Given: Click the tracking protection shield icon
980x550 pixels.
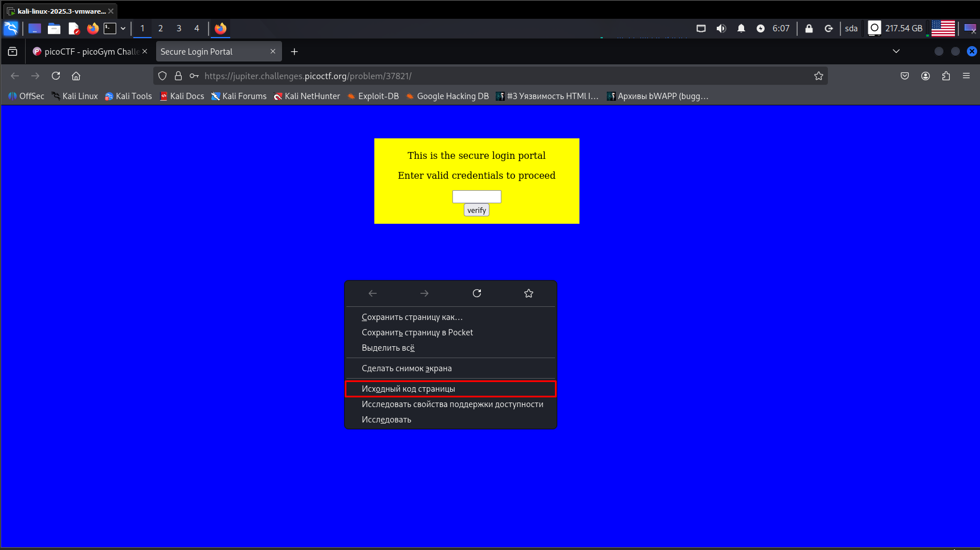Looking at the screenshot, I should click(x=162, y=76).
